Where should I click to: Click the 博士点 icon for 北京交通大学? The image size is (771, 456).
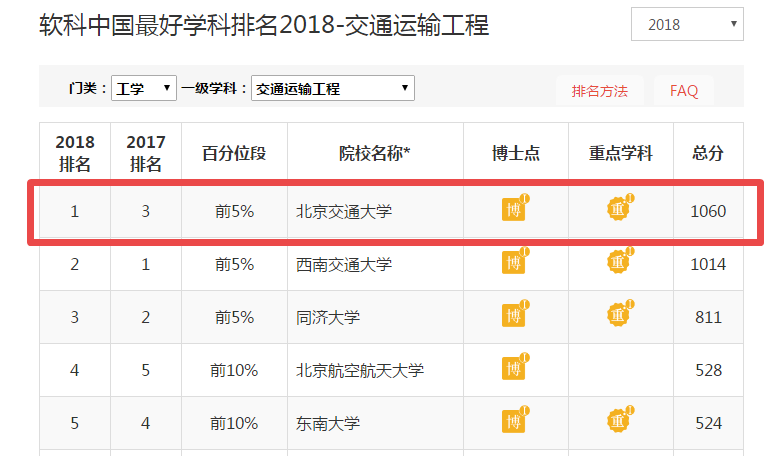pos(515,208)
